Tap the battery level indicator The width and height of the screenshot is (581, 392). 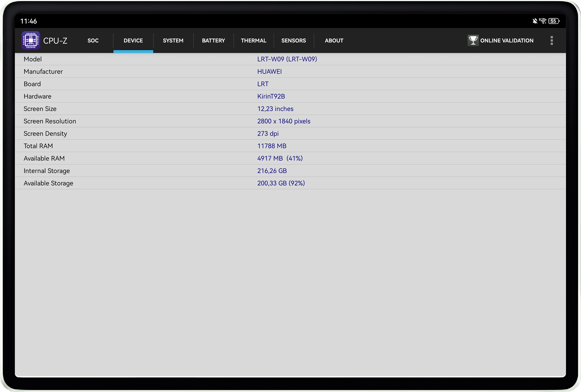pos(554,21)
